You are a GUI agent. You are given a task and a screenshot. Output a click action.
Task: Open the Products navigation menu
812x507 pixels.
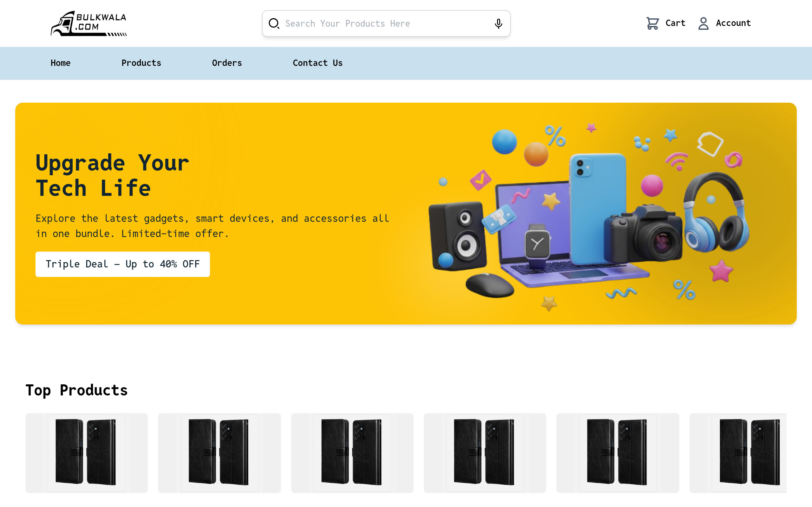[141, 63]
